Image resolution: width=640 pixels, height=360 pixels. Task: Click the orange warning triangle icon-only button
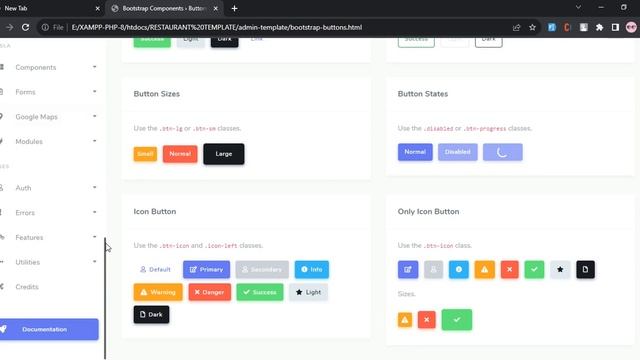484,269
